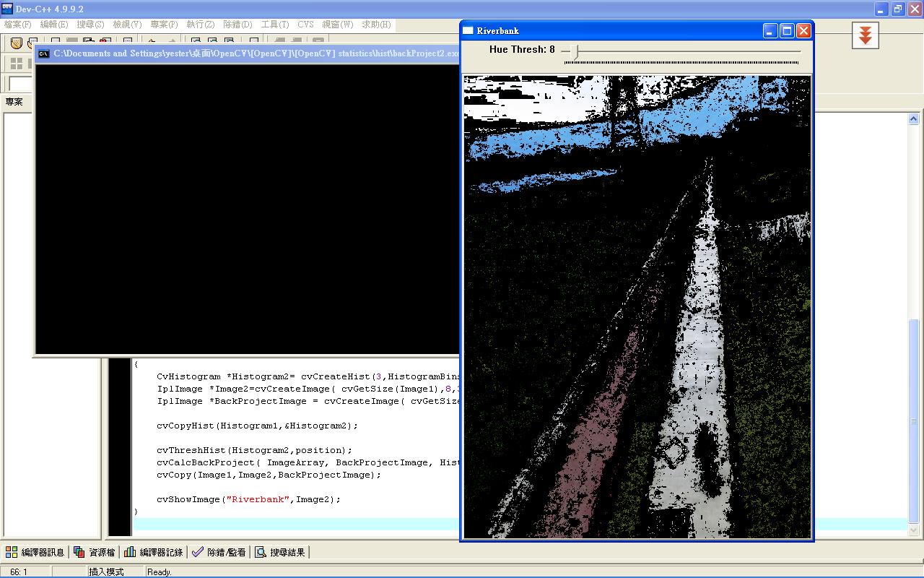Click the editor scrollbar up arrow

913,119
